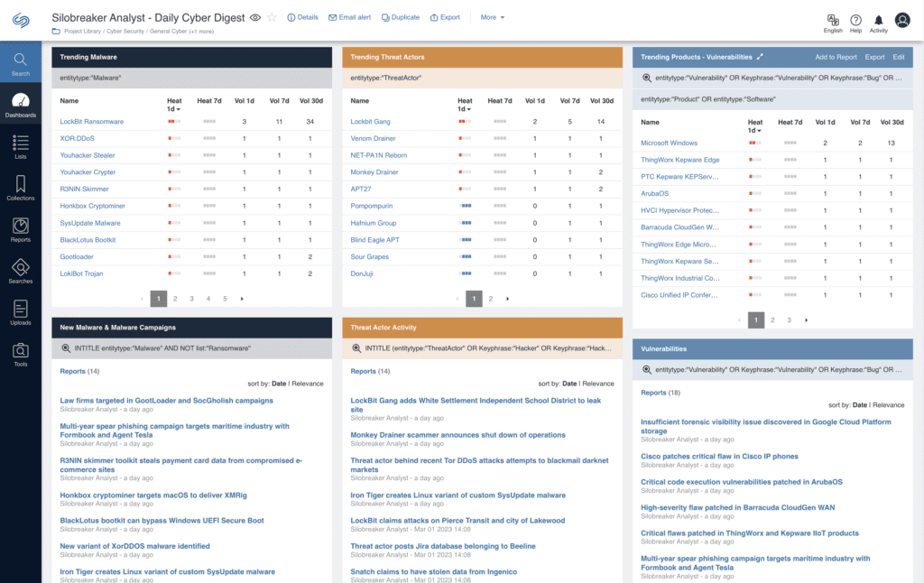The image size is (924, 583).
Task: Toggle the eye watch icon beside dashboard title
Action: click(x=255, y=18)
